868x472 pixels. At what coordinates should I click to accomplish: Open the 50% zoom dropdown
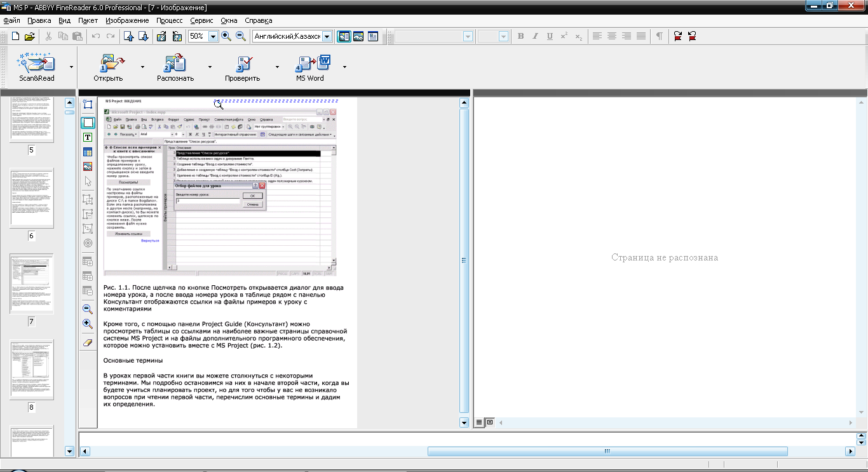point(213,37)
